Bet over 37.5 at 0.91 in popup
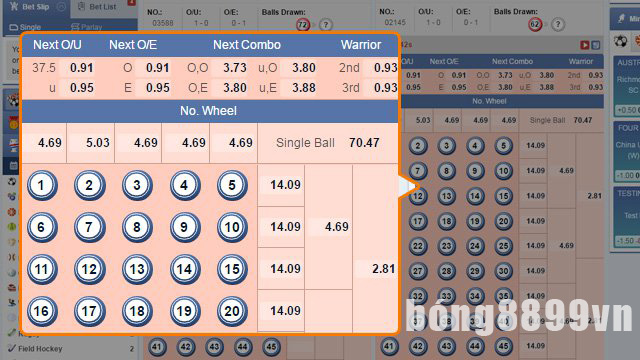 tap(82, 68)
